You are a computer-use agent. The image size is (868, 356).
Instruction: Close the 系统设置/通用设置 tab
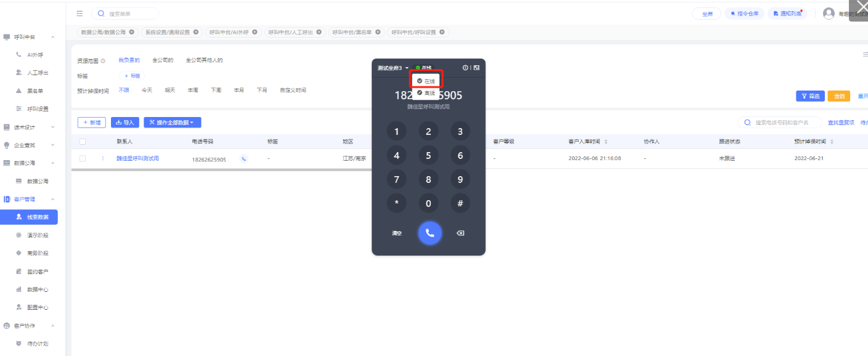(196, 32)
